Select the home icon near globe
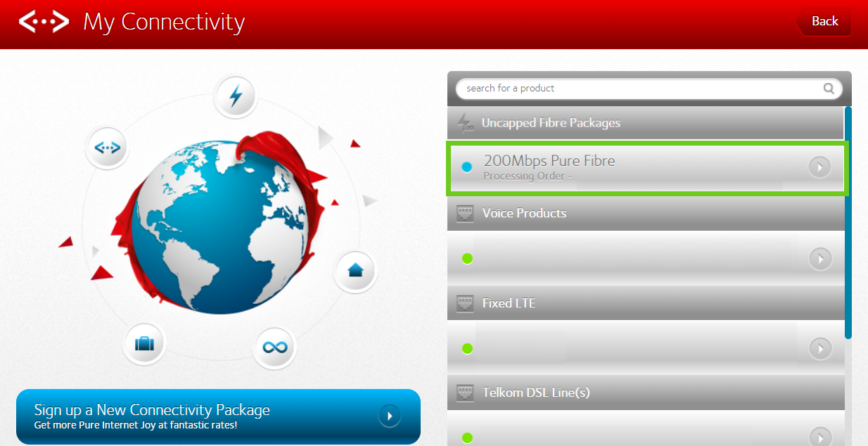Image resolution: width=868 pixels, height=446 pixels. pyautogui.click(x=355, y=270)
